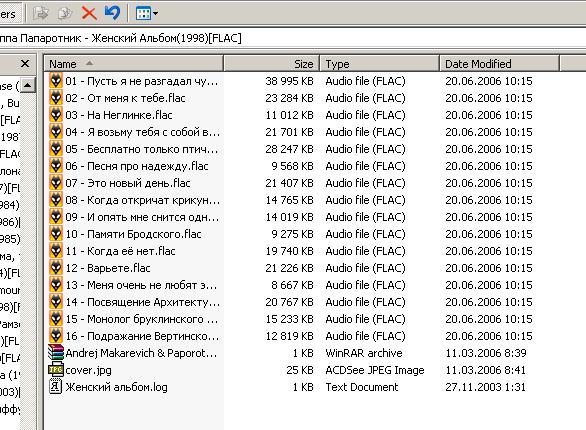Click FLAC icon of track 10 file
Image resolution: width=586 pixels, height=430 pixels.
(x=56, y=234)
